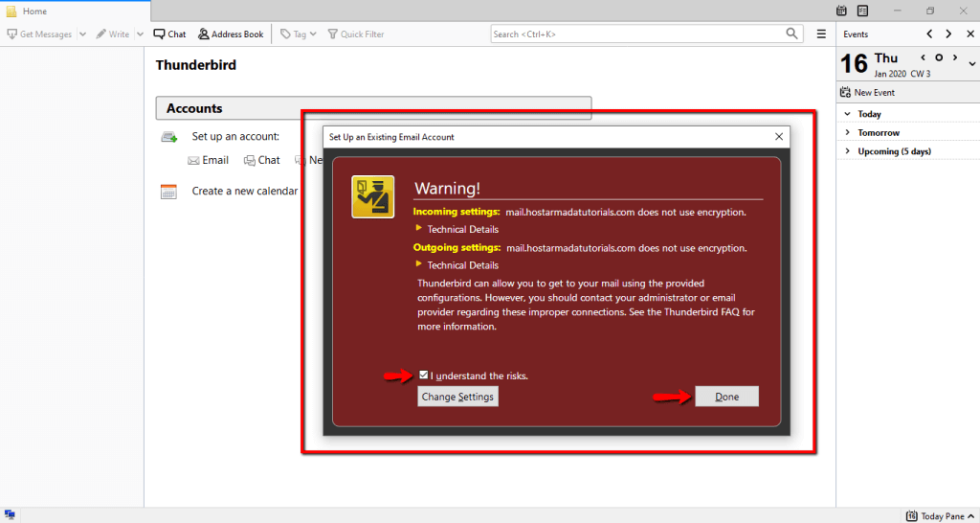Open the Address Book

pos(231,34)
